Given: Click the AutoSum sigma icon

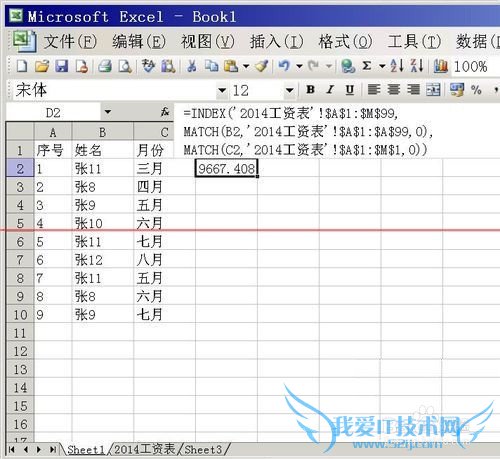Looking at the screenshot, I should (x=367, y=66).
